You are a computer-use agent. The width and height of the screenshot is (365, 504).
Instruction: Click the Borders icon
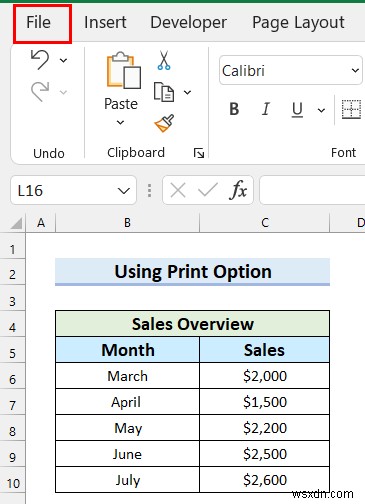[352, 109]
